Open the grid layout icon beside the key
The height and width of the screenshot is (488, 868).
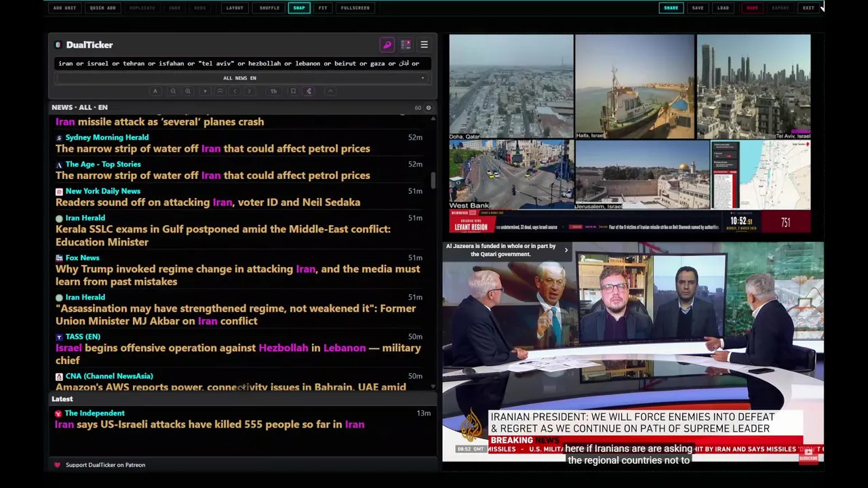406,45
